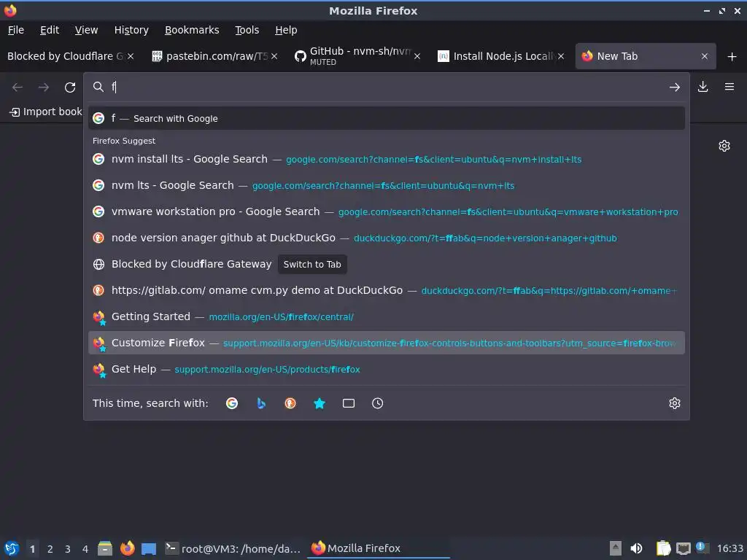The image size is (747, 560).
Task: Switch to workspace 2 in taskbar
Action: [x=50, y=549]
